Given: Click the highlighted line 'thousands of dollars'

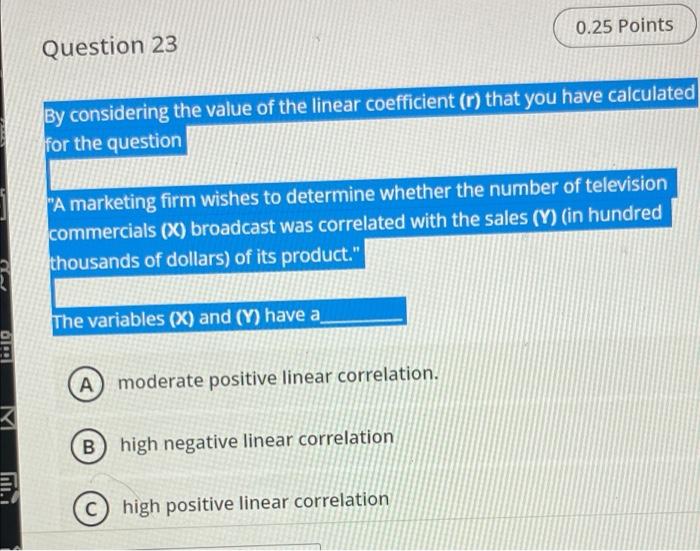Looking at the screenshot, I should 206,258.
